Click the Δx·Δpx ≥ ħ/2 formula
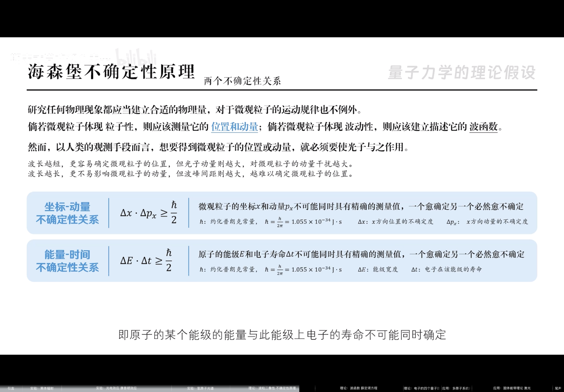This screenshot has width=564, height=392. tap(148, 212)
